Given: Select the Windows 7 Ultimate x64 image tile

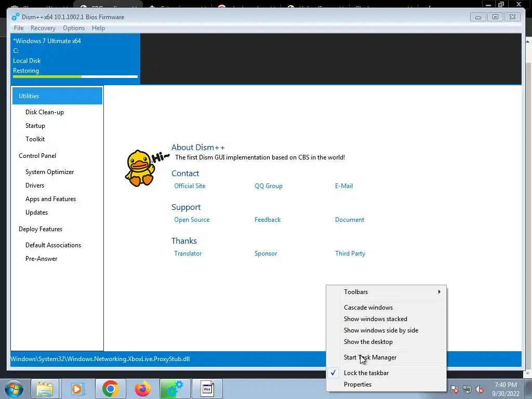Looking at the screenshot, I should [x=75, y=59].
